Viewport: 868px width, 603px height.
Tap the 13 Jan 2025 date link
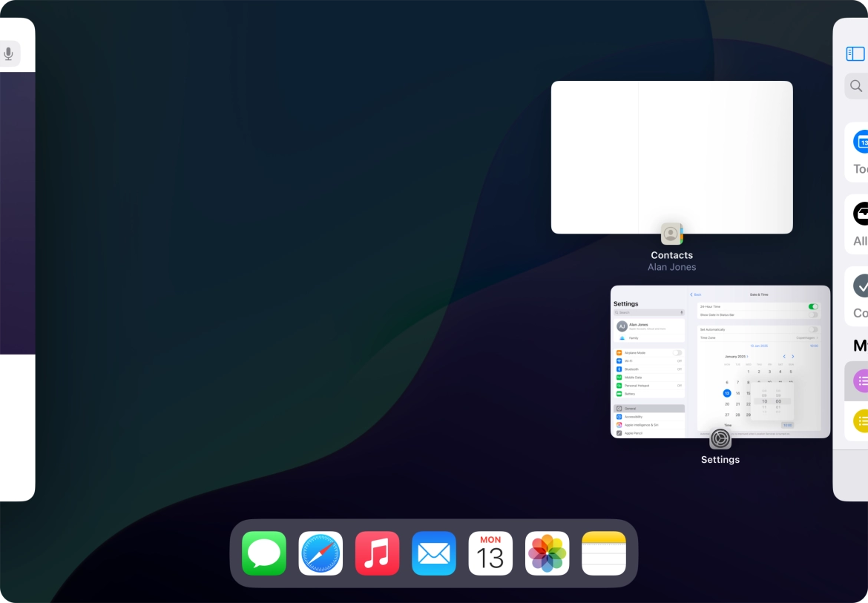click(759, 346)
